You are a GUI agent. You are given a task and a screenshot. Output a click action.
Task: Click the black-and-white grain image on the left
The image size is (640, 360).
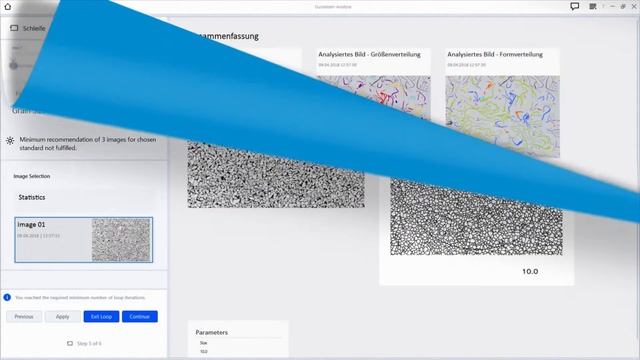click(276, 175)
